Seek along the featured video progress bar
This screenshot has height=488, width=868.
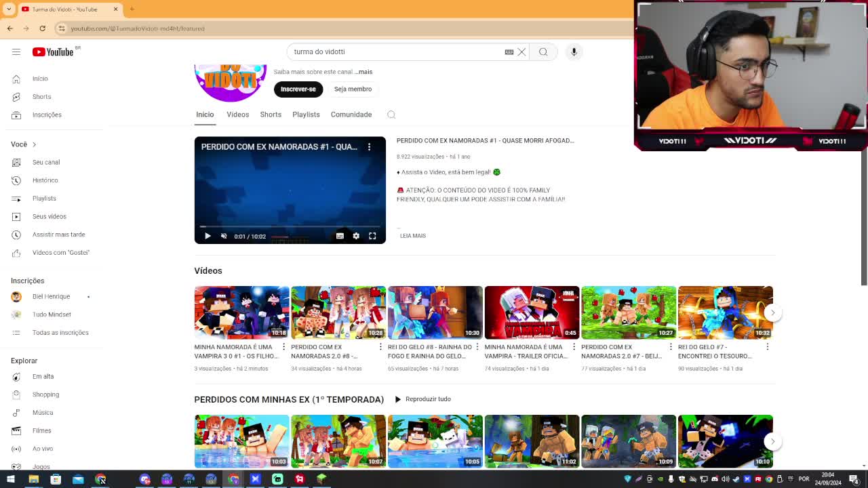point(290,226)
